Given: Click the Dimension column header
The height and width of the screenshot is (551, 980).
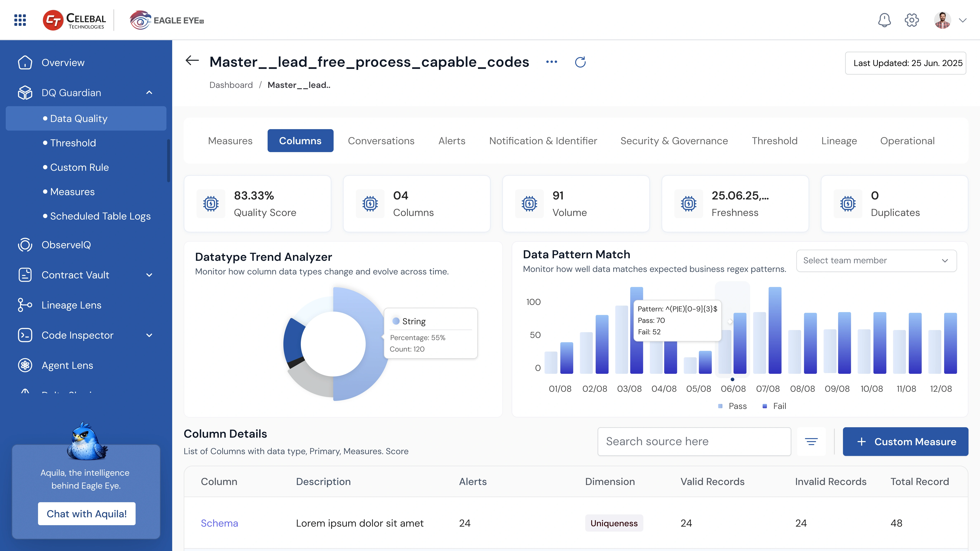Looking at the screenshot, I should pyautogui.click(x=610, y=481).
